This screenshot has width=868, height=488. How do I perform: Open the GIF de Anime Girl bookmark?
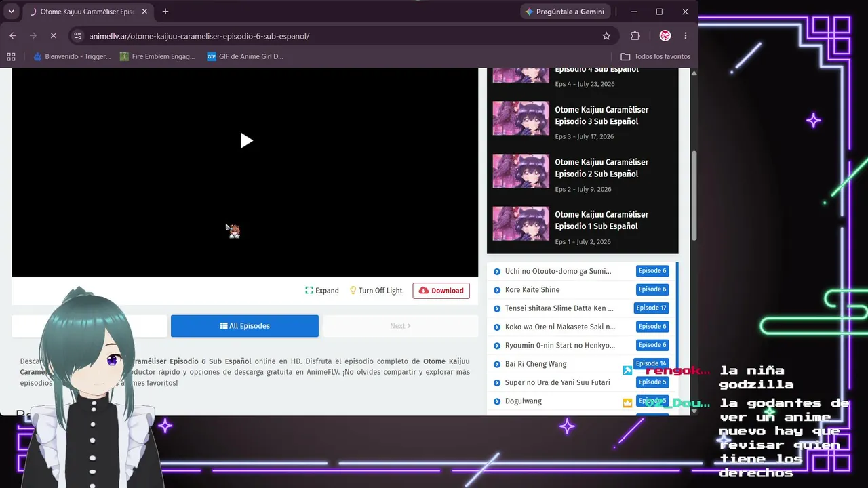point(245,56)
